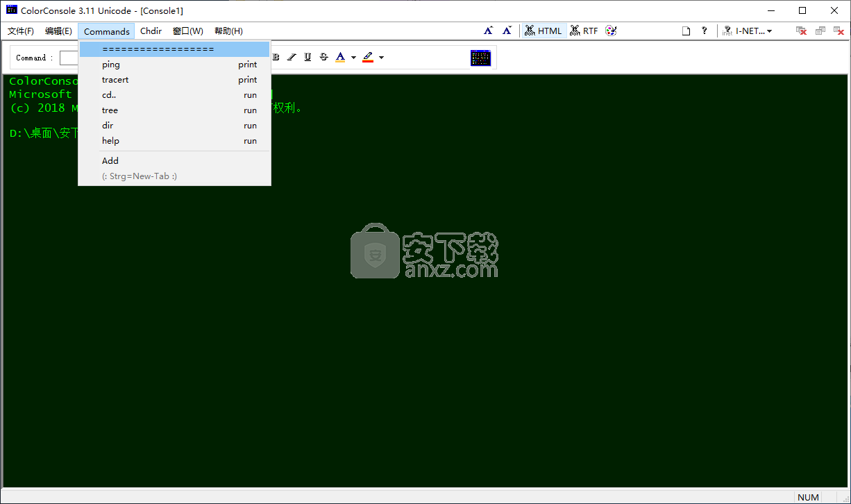Viewport: 851px width, 504px height.
Task: Open the 窗口(W) menu
Action: click(188, 31)
